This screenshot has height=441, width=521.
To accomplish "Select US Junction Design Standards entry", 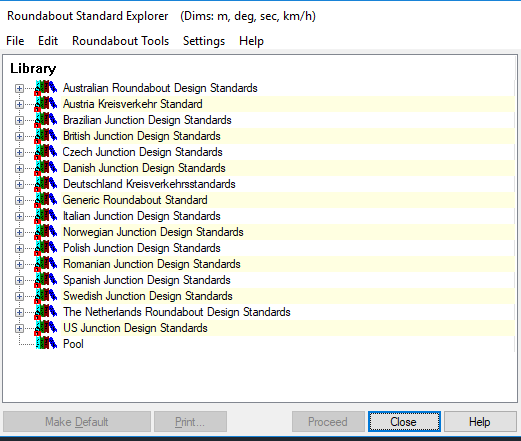I will [x=135, y=328].
